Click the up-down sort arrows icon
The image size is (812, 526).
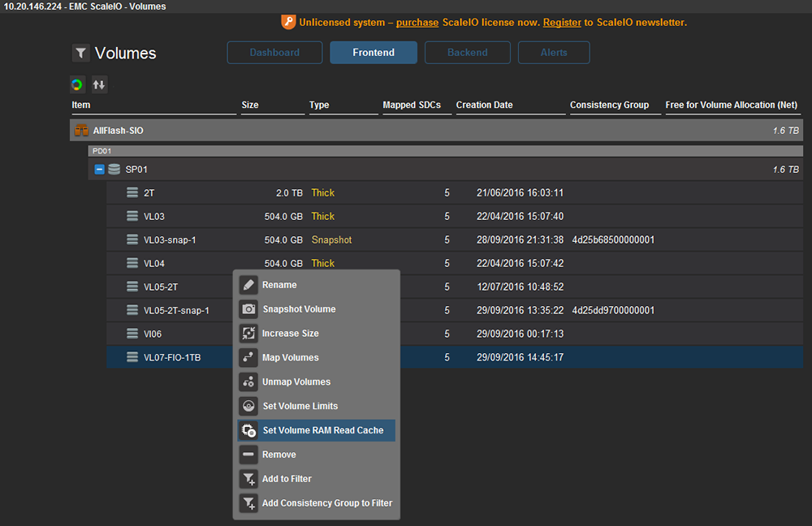point(99,84)
